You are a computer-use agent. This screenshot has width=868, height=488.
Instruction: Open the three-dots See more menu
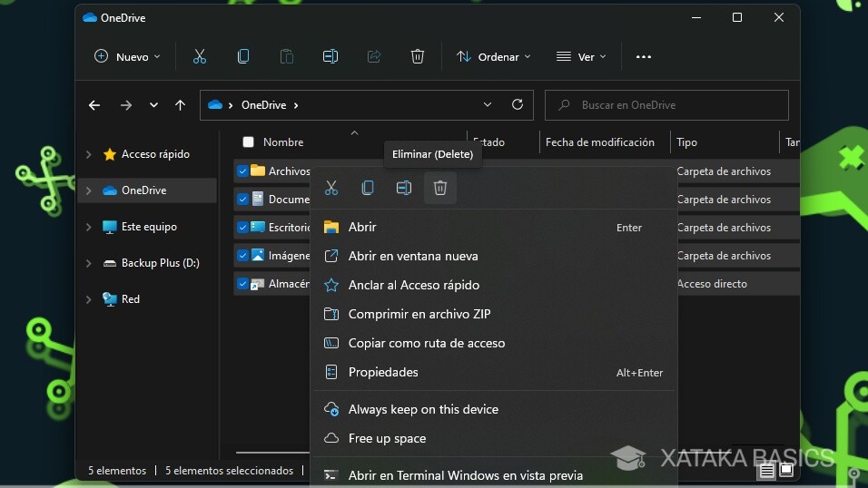click(643, 56)
